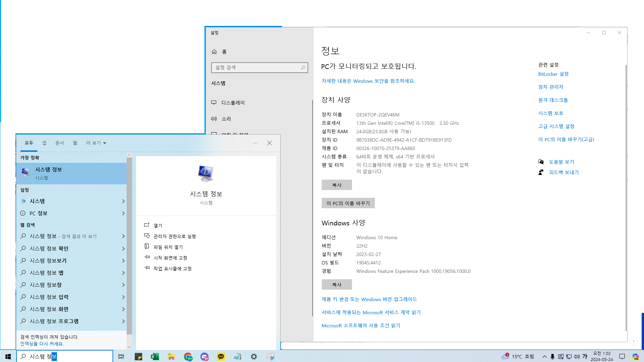Open the BitLocker 설정 link

click(553, 74)
